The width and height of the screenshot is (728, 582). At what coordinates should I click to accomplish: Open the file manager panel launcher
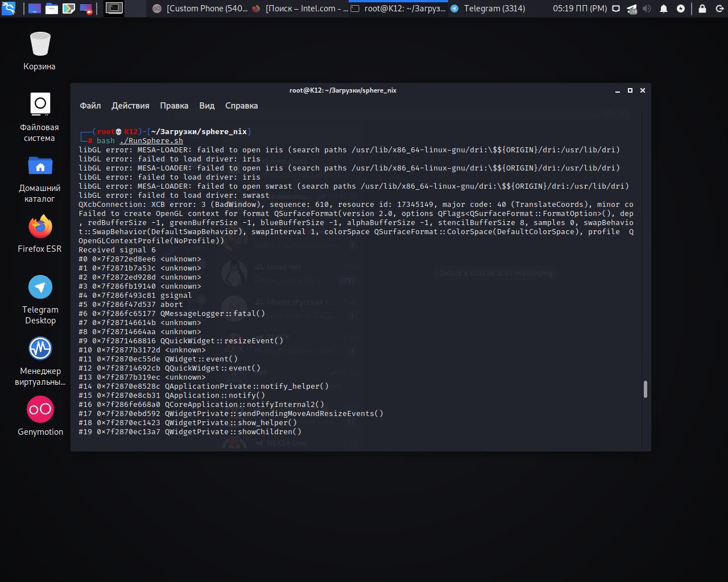(x=51, y=9)
